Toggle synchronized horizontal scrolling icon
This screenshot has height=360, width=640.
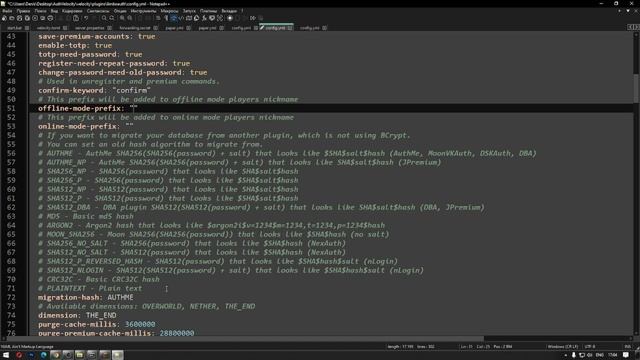coord(147,18)
